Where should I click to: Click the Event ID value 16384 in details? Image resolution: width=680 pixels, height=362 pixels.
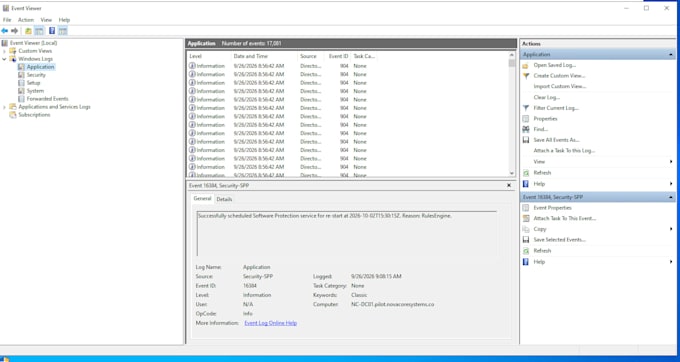coord(250,286)
